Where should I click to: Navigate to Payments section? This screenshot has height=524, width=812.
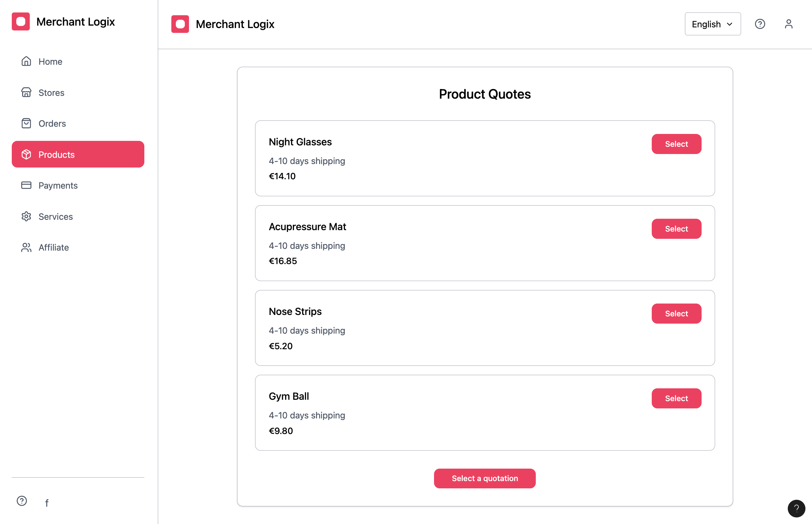pyautogui.click(x=58, y=186)
